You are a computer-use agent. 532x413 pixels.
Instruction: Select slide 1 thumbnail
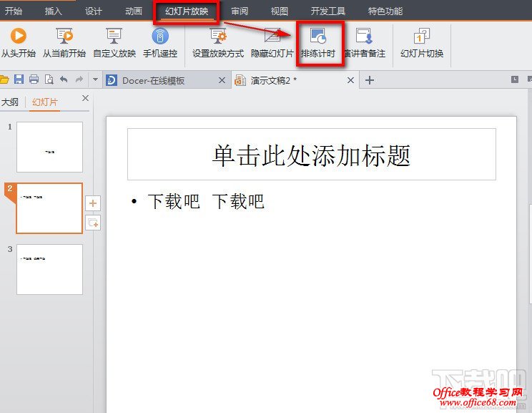[x=49, y=147]
